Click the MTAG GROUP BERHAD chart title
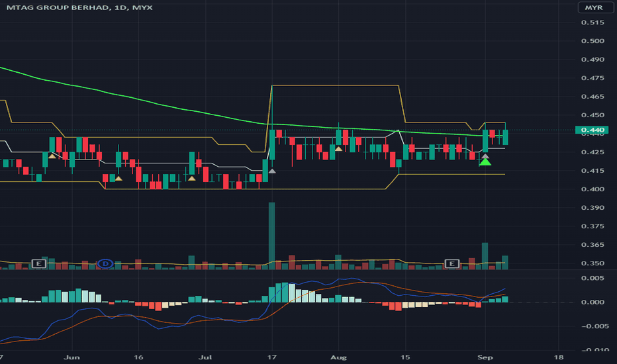 coord(79,7)
